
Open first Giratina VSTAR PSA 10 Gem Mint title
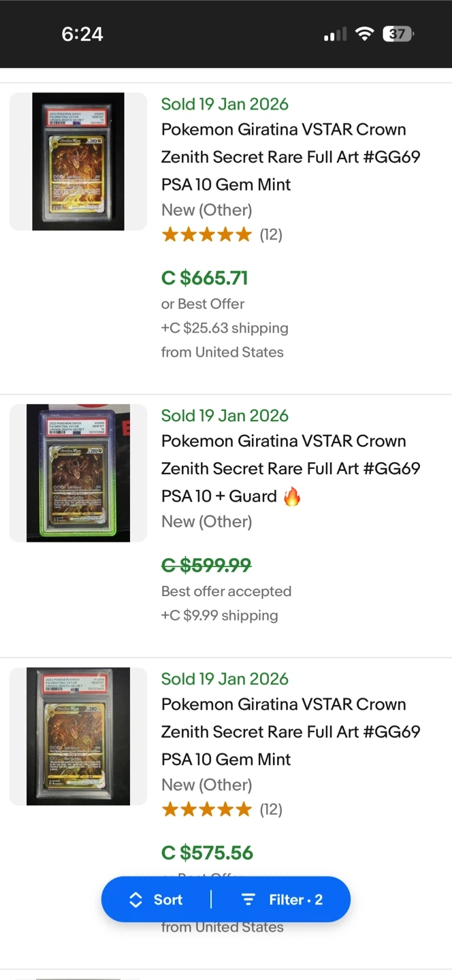291,157
